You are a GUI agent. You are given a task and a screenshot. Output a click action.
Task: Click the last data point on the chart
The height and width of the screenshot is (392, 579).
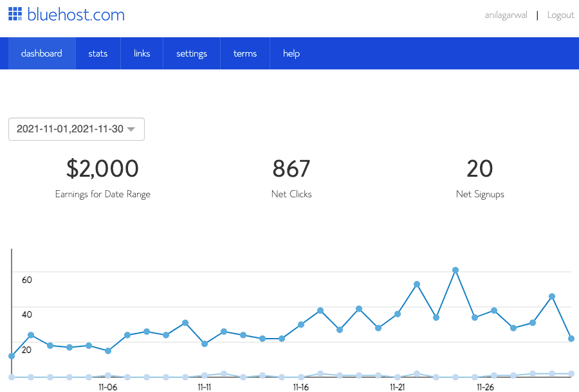(x=570, y=337)
